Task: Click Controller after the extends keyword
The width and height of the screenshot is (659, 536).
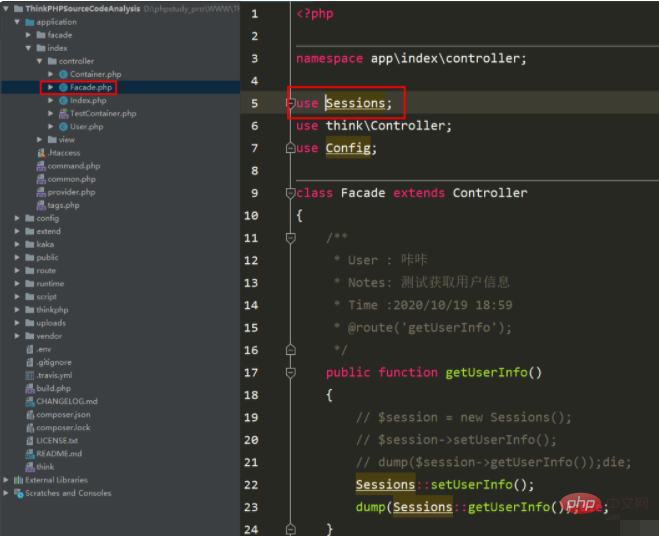Action: tap(490, 193)
